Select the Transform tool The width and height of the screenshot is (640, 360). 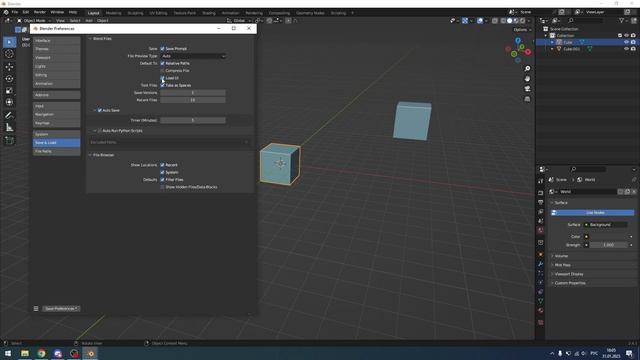click(9, 102)
